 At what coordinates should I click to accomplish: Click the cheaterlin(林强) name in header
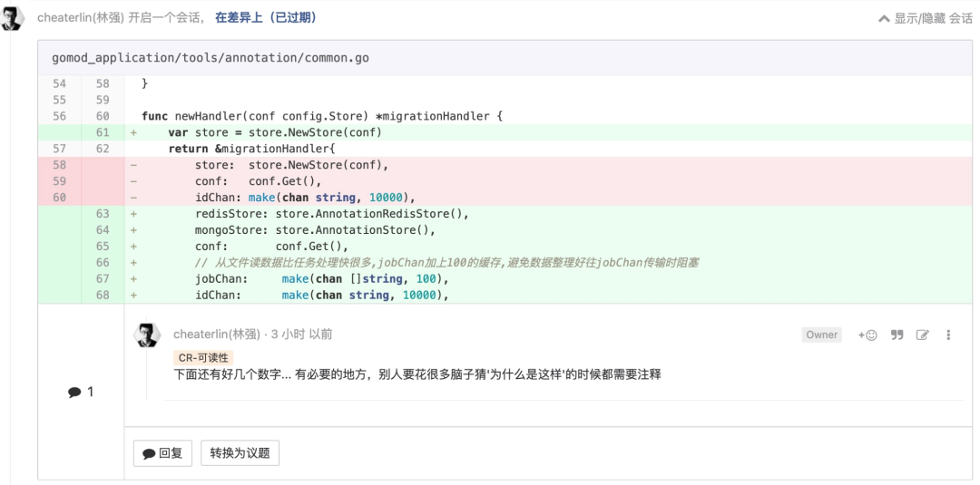point(80,18)
